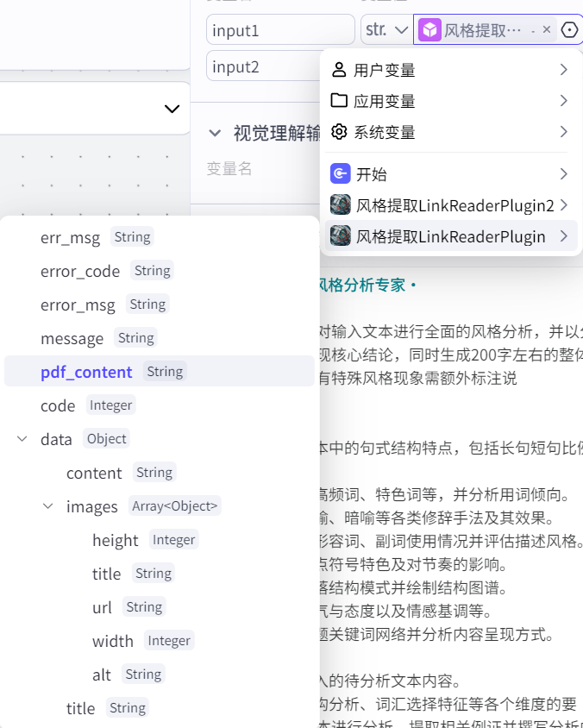Image resolution: width=583 pixels, height=728 pixels.
Task: Open the dropdown arrow in left panel
Action: (x=172, y=109)
